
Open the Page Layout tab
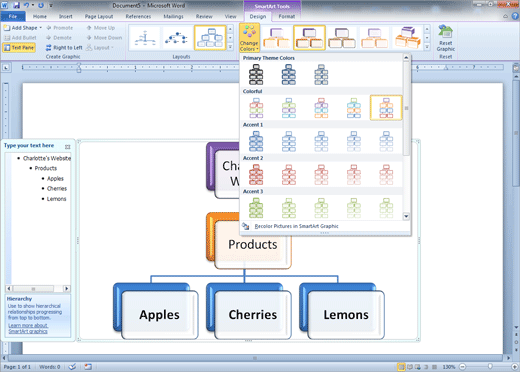click(x=99, y=16)
